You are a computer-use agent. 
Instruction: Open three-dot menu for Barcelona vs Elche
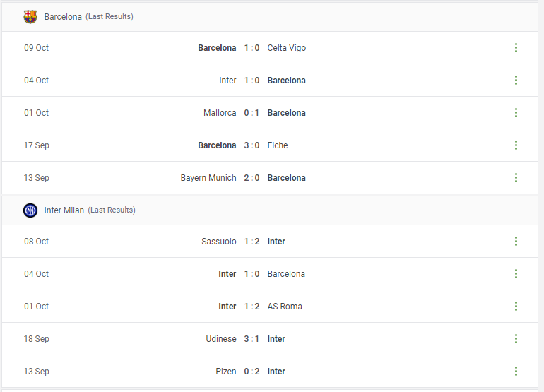point(516,145)
